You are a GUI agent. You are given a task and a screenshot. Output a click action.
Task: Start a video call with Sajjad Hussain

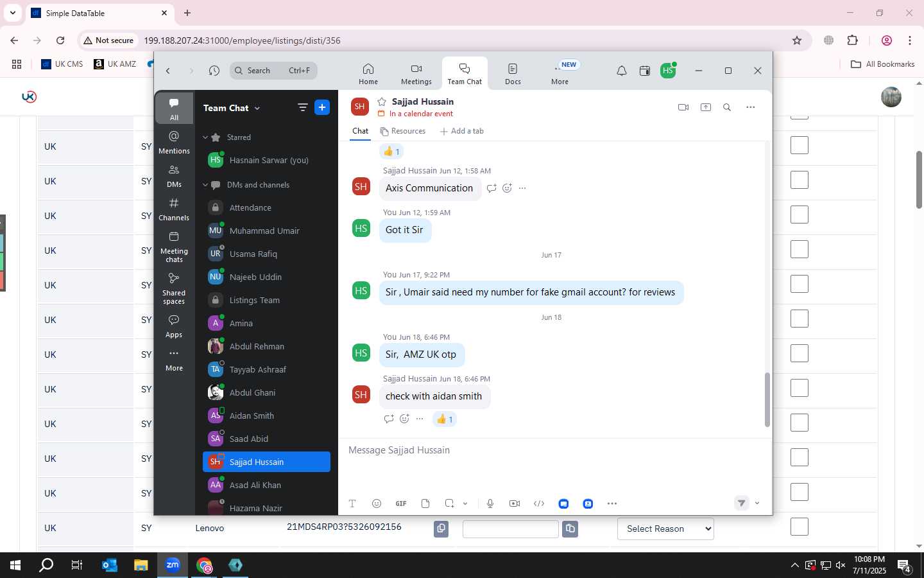coord(683,107)
